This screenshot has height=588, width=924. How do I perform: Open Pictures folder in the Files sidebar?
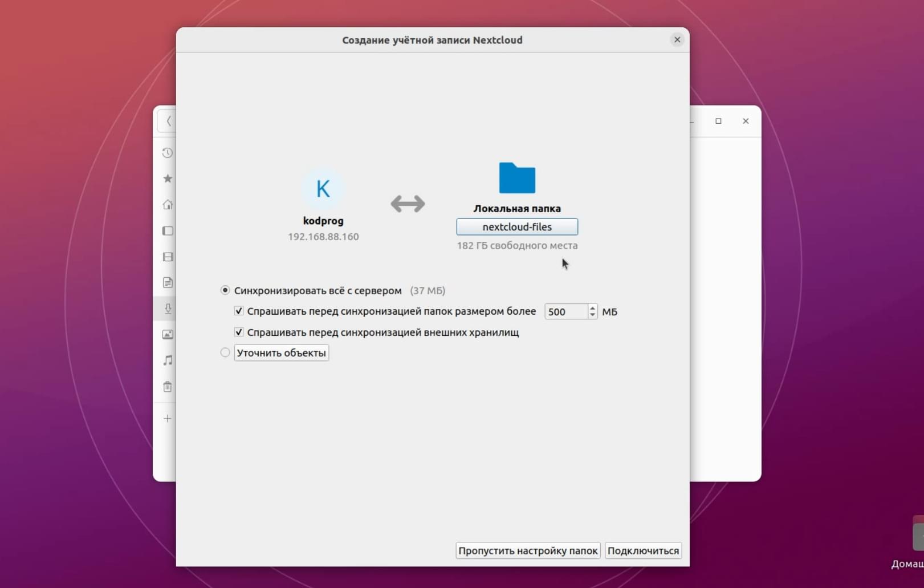point(167,334)
